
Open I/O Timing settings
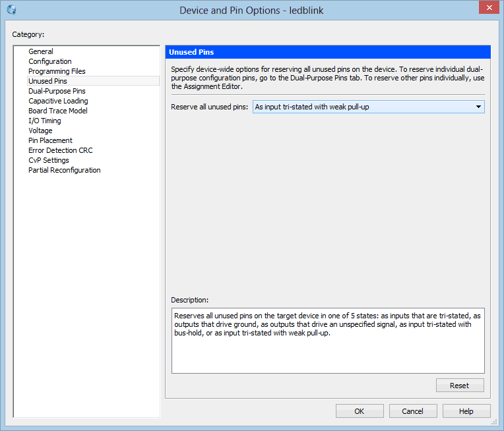(x=45, y=121)
